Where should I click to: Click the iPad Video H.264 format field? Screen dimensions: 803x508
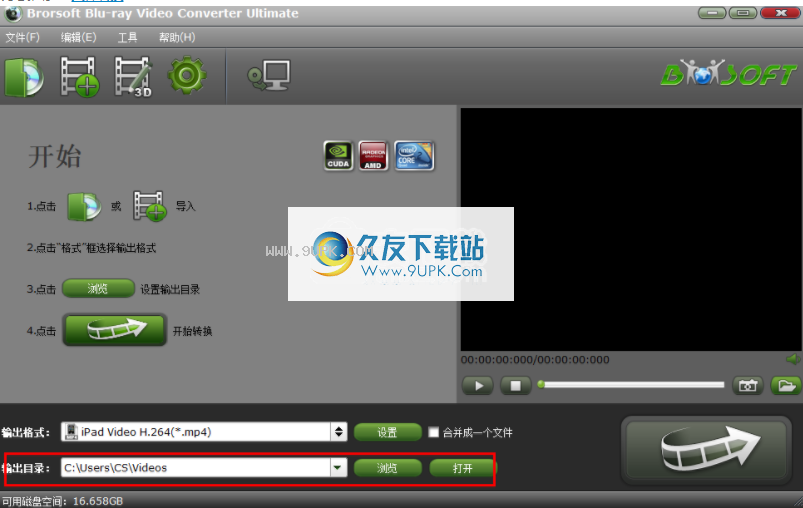[x=196, y=432]
